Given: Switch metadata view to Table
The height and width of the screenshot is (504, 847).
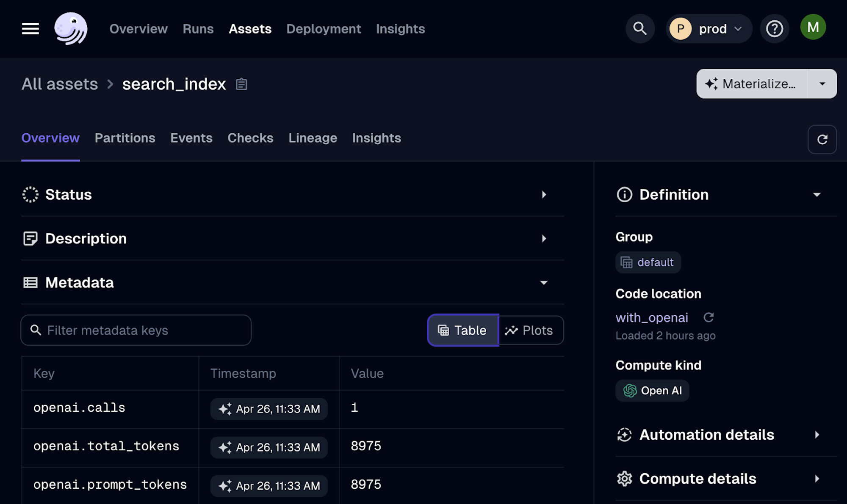Looking at the screenshot, I should (463, 330).
